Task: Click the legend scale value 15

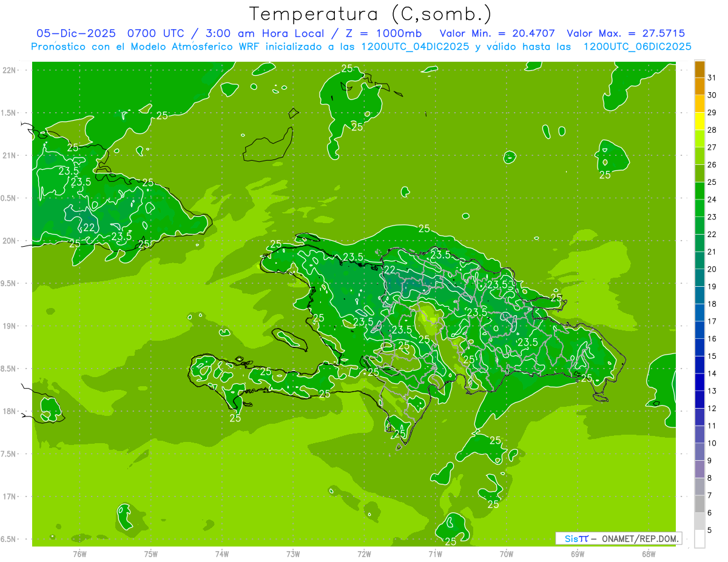Action: tap(712, 356)
